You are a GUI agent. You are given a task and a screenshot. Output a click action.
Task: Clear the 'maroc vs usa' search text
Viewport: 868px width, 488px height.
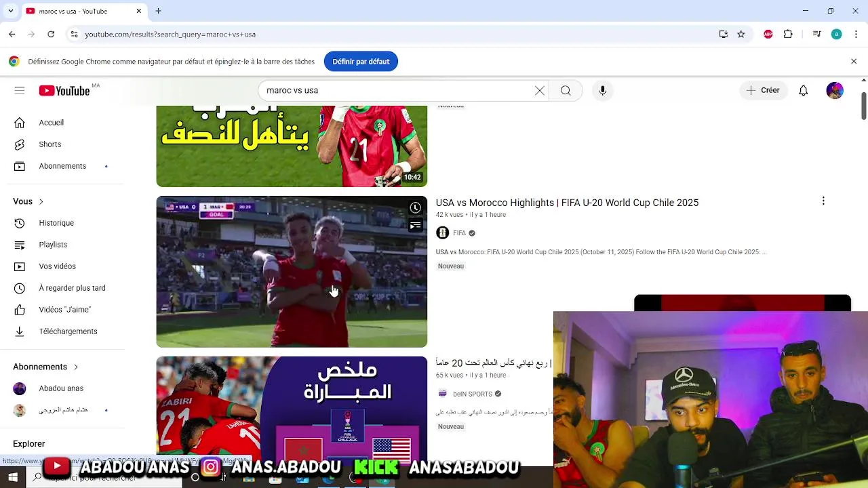[x=540, y=90]
